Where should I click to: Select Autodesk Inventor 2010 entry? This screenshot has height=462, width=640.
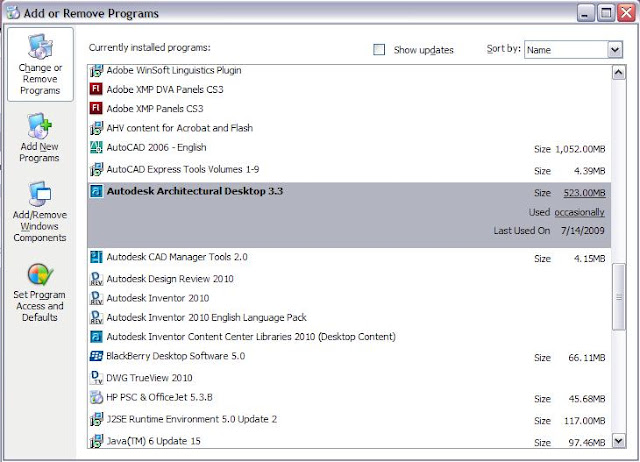point(349,298)
